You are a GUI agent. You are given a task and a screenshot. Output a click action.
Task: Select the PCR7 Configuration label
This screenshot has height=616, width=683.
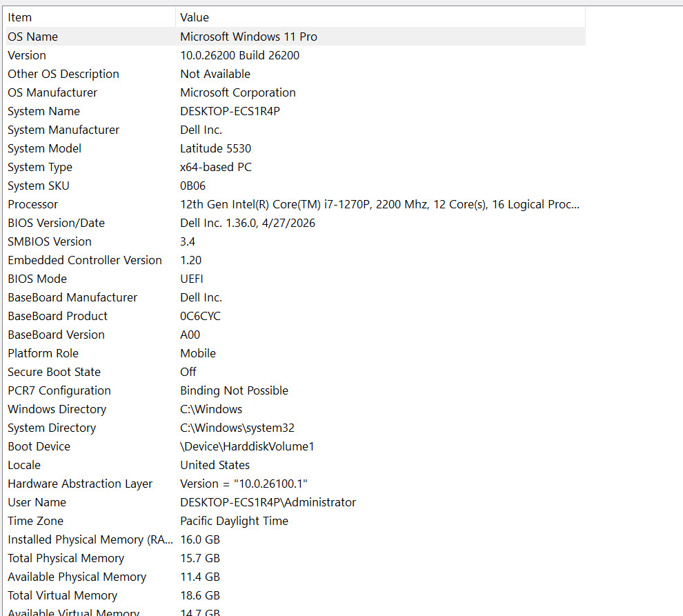click(59, 390)
